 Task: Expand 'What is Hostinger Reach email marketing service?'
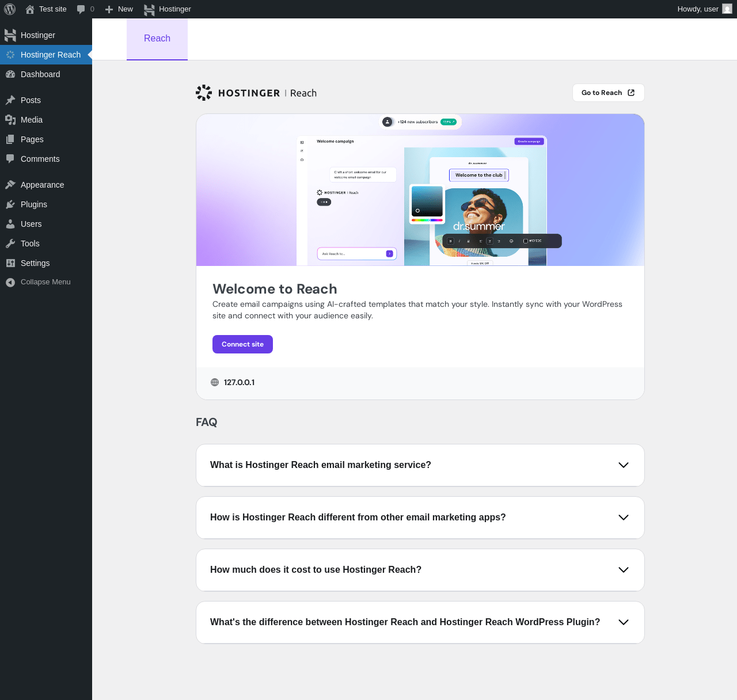[x=420, y=465]
